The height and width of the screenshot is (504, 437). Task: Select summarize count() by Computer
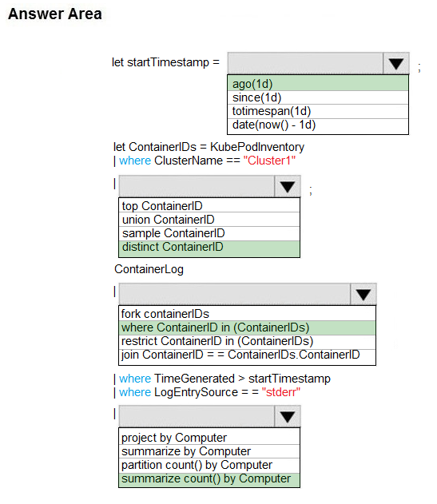pyautogui.click(x=209, y=479)
